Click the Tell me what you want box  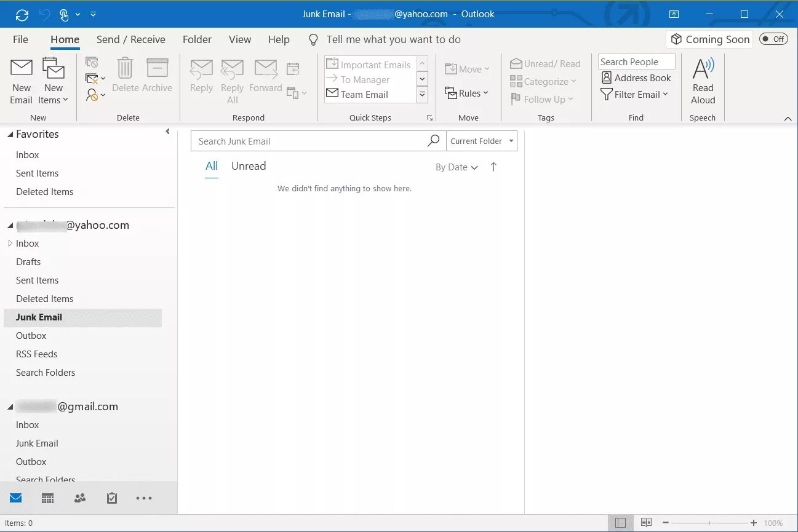[x=393, y=39]
